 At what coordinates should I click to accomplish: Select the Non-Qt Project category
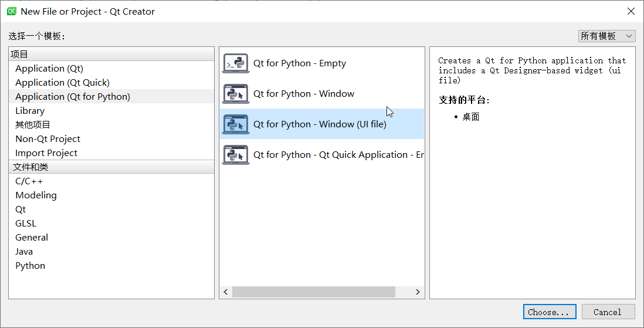(x=111, y=139)
